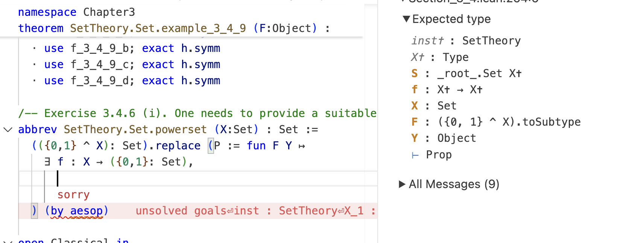The width and height of the screenshot is (644, 243).
Task: Click the 'Object' type of hypothesis Y
Action: click(456, 138)
